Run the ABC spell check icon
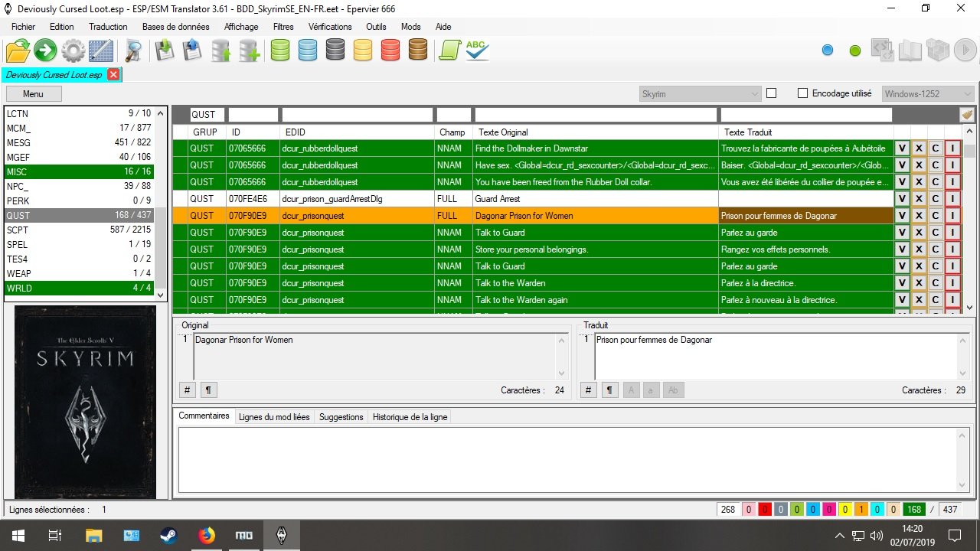This screenshot has width=980, height=551. tap(477, 51)
